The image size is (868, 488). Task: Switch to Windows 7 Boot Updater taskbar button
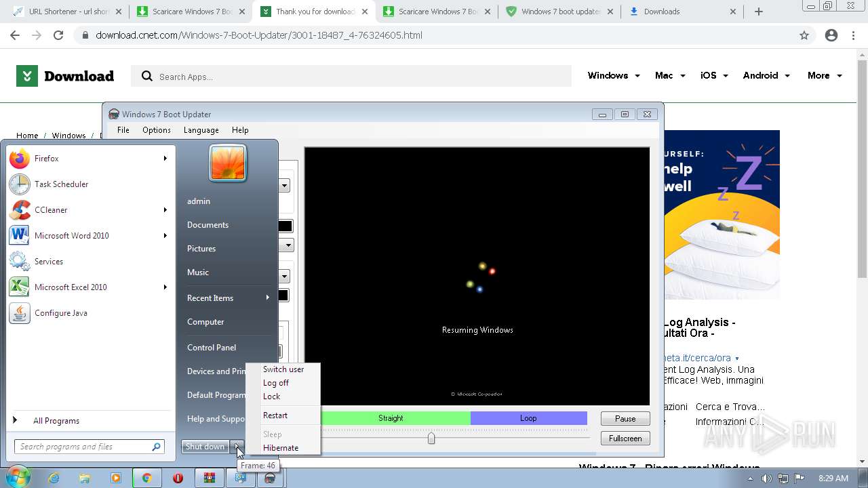[x=270, y=478]
